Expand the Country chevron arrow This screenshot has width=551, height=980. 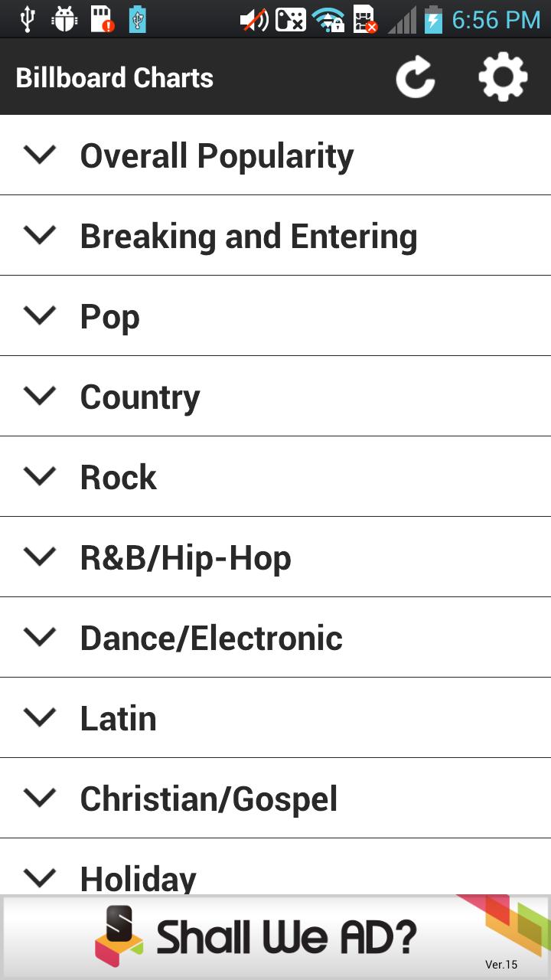[x=40, y=396]
